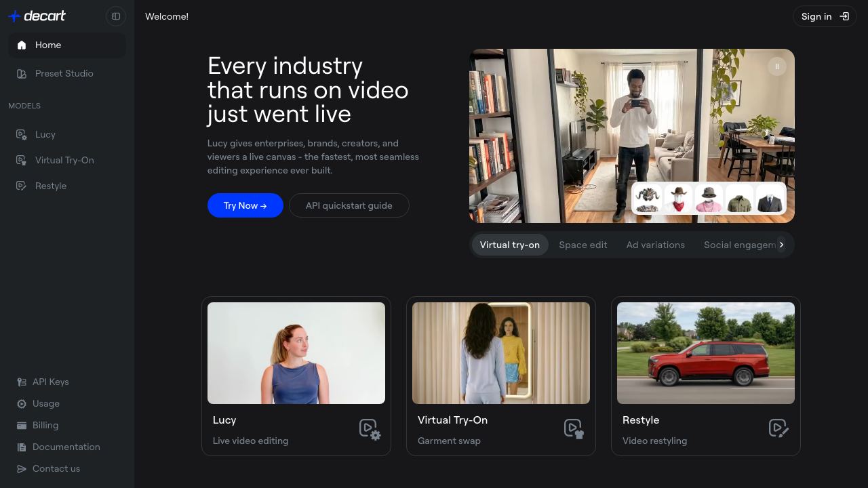
Task: Click the Documentation file icon
Action: click(x=22, y=447)
